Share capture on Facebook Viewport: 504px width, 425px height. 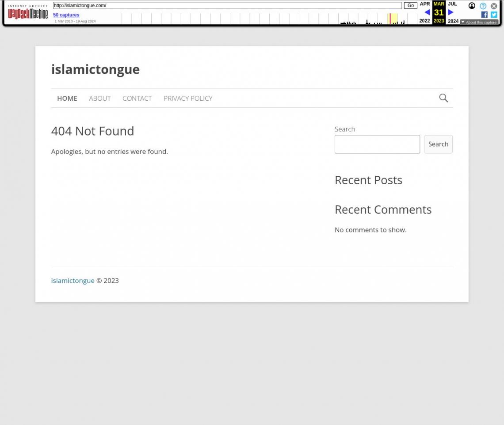tap(484, 15)
